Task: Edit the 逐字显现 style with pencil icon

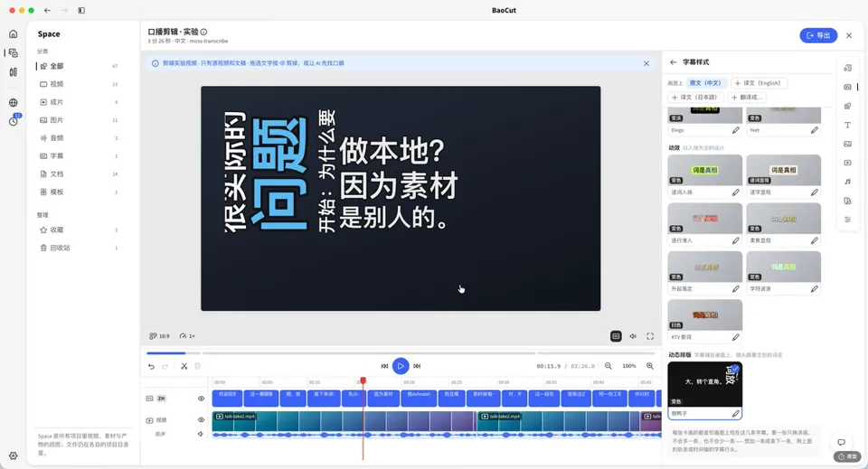Action: (815, 192)
